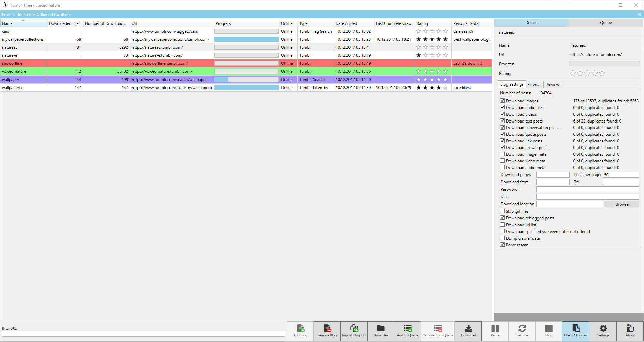644x342 pixels.
Task: Click the Show files folder icon
Action: pyautogui.click(x=381, y=328)
